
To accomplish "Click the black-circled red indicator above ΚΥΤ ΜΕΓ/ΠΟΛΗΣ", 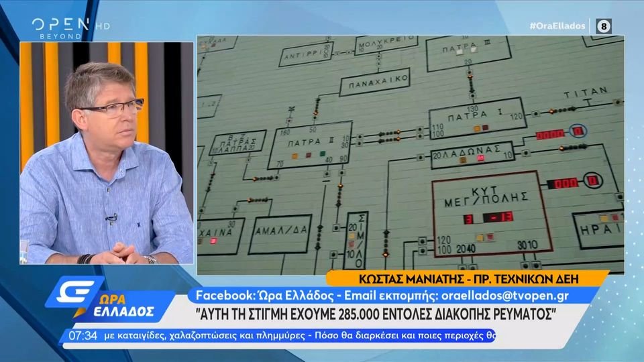I will [592, 180].
